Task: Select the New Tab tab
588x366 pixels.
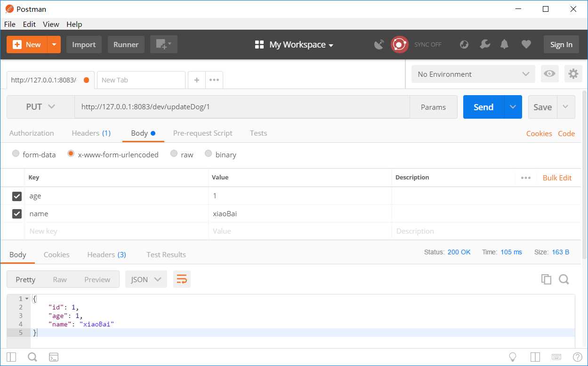Action: 141,80
